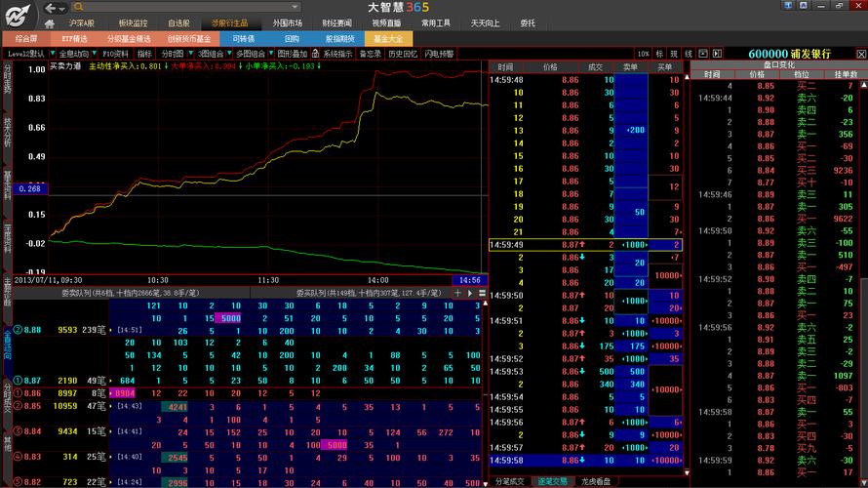Click the lock icon beside 图形叠加
The height and width of the screenshot is (488, 868).
[315, 54]
